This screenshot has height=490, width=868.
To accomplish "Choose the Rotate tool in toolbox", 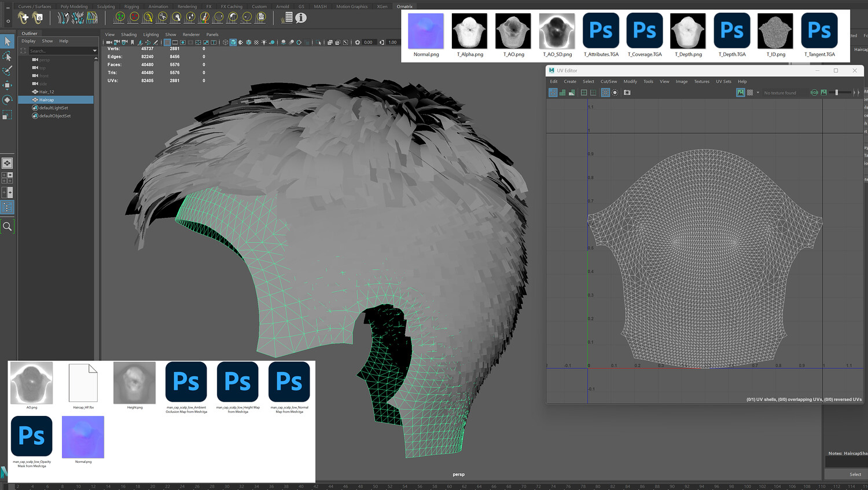I will tap(8, 100).
